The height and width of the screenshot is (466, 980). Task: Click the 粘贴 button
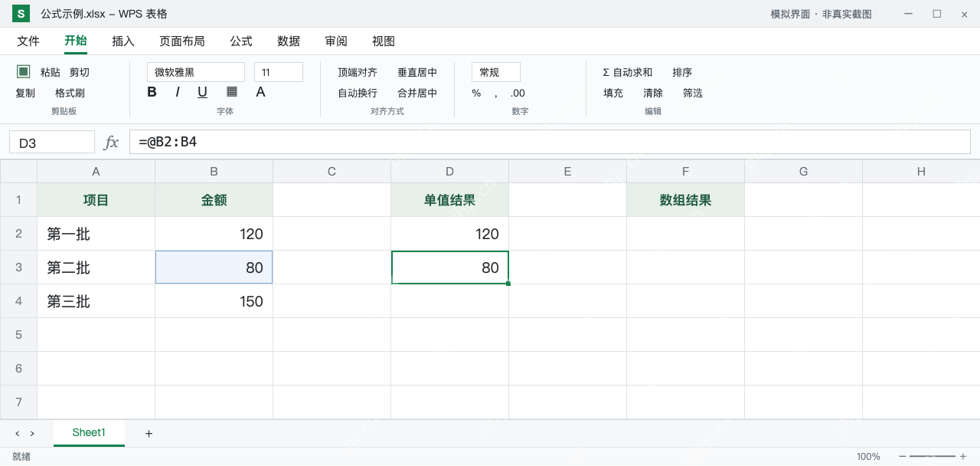[51, 72]
